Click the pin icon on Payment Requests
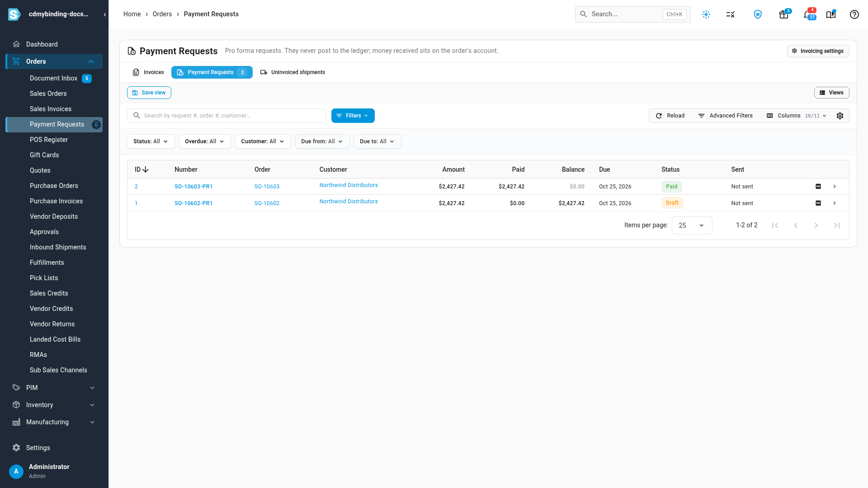Screen dimensions: 868x488 (x=96, y=125)
